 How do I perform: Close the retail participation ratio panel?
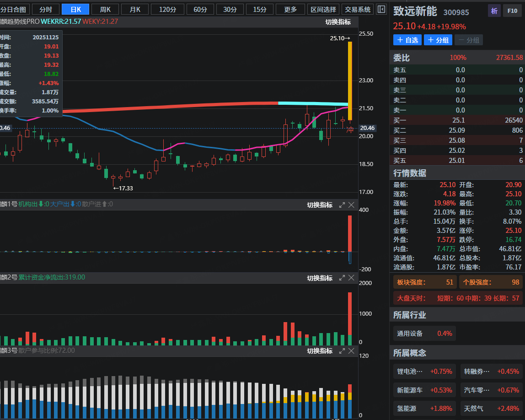tap(351, 350)
